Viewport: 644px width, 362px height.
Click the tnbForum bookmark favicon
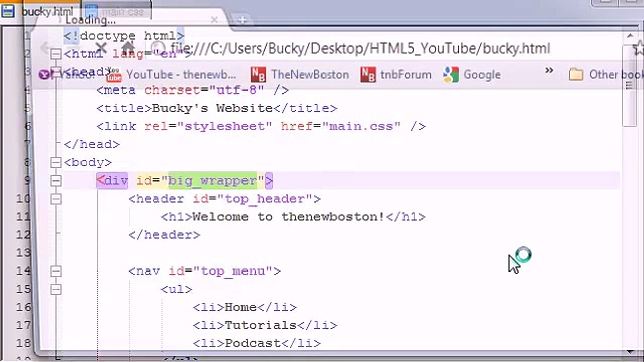coord(368,75)
